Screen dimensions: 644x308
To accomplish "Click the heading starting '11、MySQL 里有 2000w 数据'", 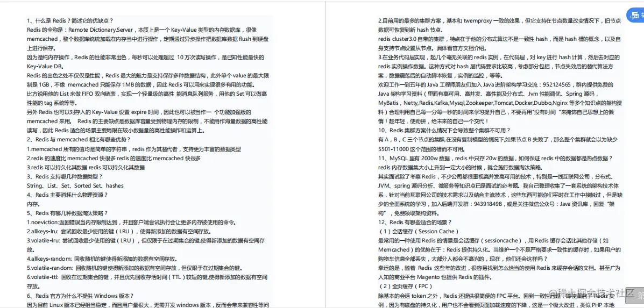I will click(x=496, y=158).
